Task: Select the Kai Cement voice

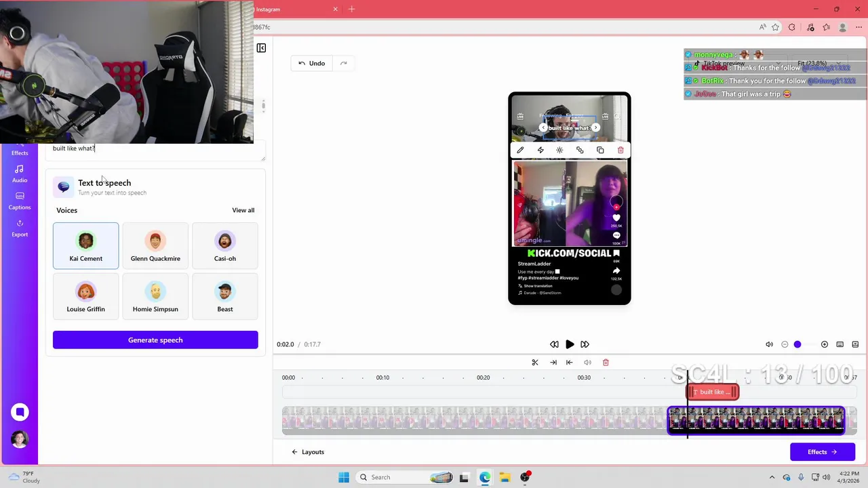Action: click(x=85, y=246)
